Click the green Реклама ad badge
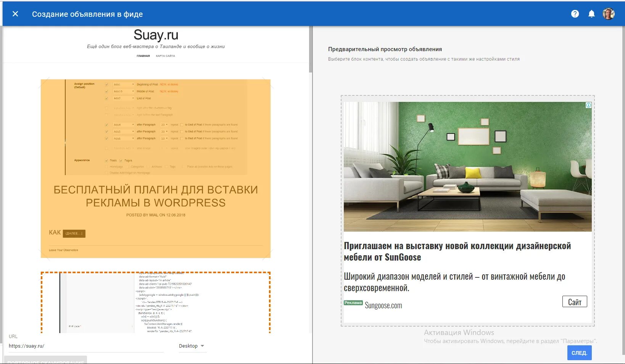Image resolution: width=625 pixels, height=364 pixels. pyautogui.click(x=353, y=303)
